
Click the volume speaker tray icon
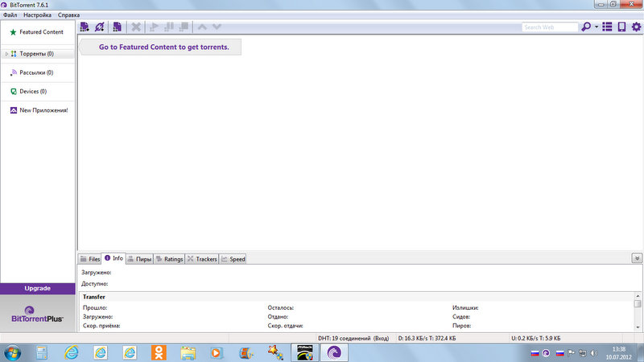[594, 353]
